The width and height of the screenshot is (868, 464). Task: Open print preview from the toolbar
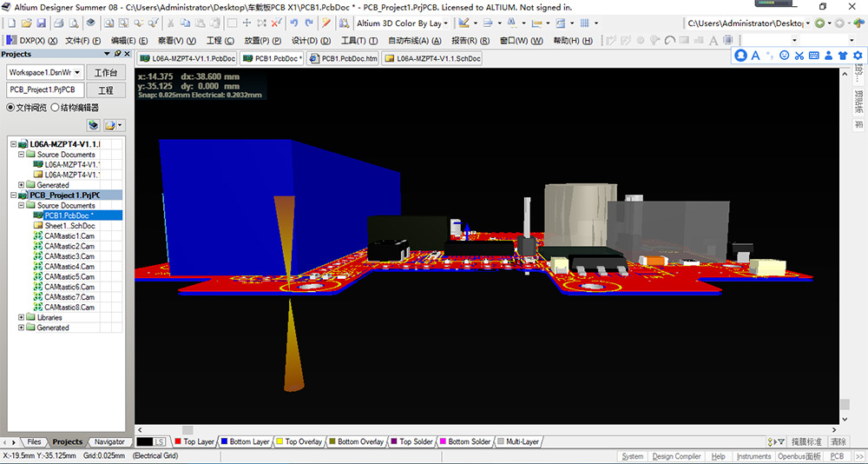pos(74,23)
